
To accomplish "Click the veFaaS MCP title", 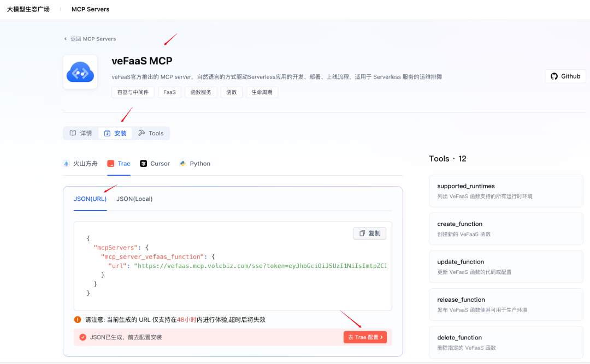I will tap(142, 61).
